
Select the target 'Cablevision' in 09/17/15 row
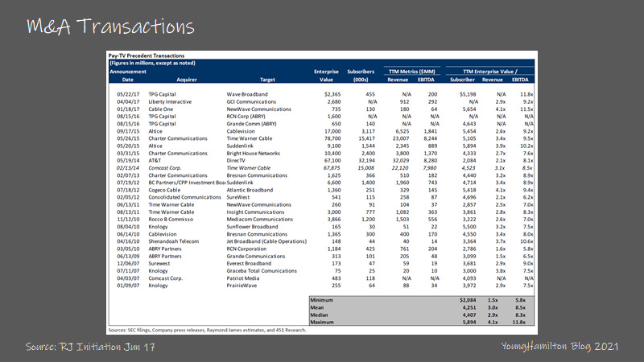[x=241, y=131]
